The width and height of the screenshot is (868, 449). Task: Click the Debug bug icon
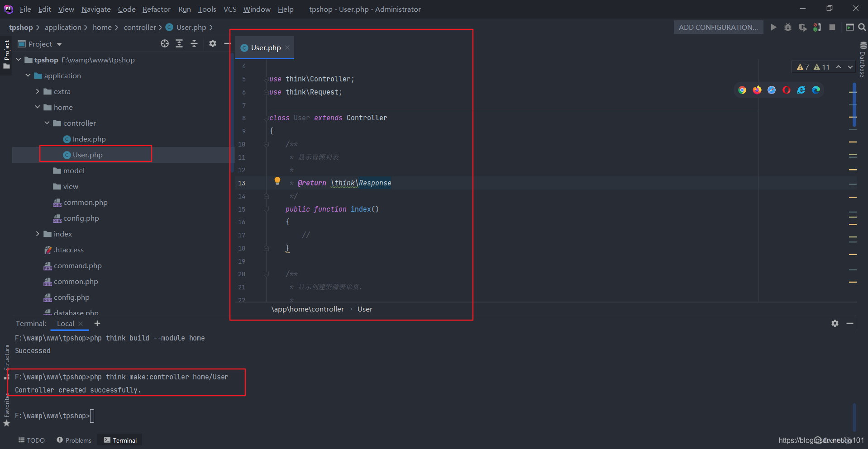point(788,27)
